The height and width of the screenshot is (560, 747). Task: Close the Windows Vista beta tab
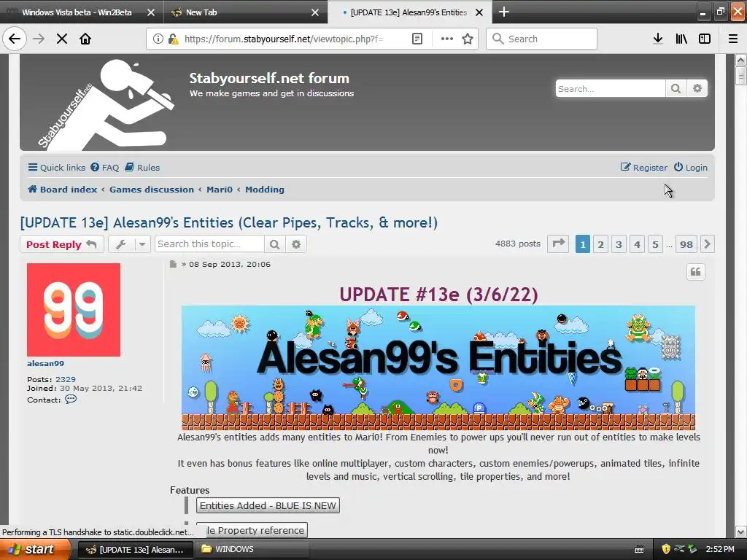tap(150, 12)
